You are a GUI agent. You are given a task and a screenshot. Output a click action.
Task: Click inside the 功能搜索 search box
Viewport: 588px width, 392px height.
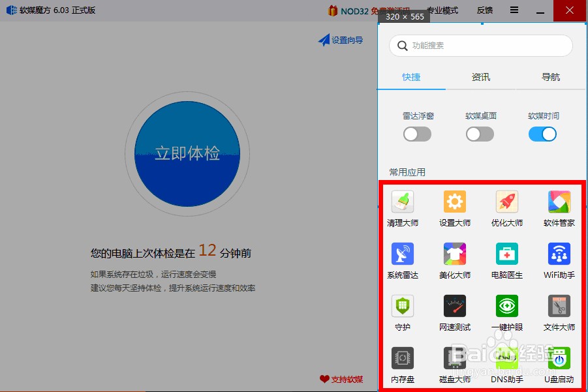point(480,46)
